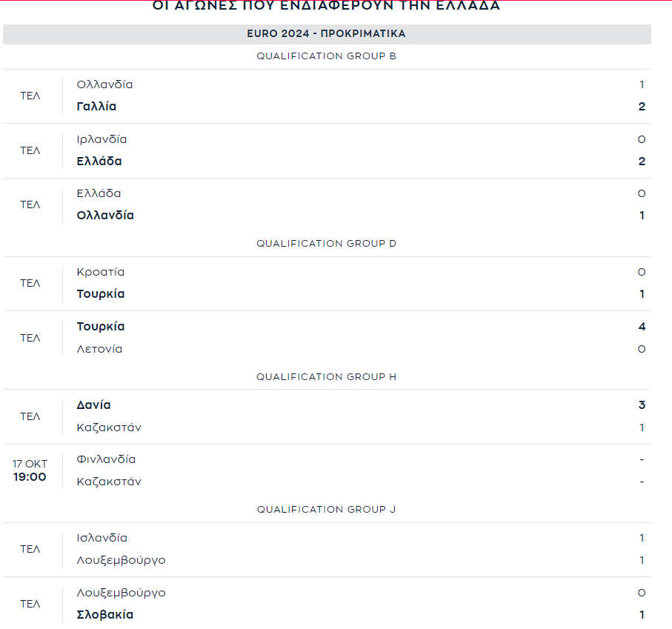Click the Φινλανδία team name
Viewport: 672px width, 629px height.
(x=106, y=459)
